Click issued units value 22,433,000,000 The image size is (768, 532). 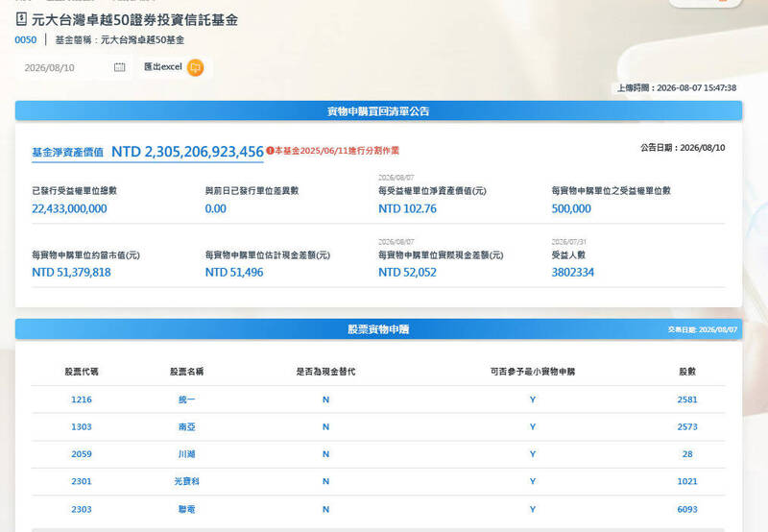pos(69,208)
